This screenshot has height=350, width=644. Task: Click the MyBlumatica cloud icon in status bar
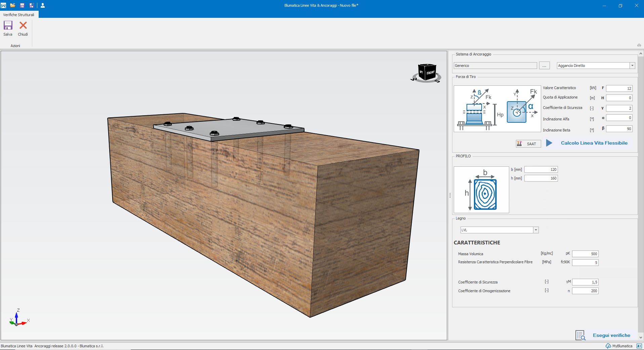[x=608, y=346]
